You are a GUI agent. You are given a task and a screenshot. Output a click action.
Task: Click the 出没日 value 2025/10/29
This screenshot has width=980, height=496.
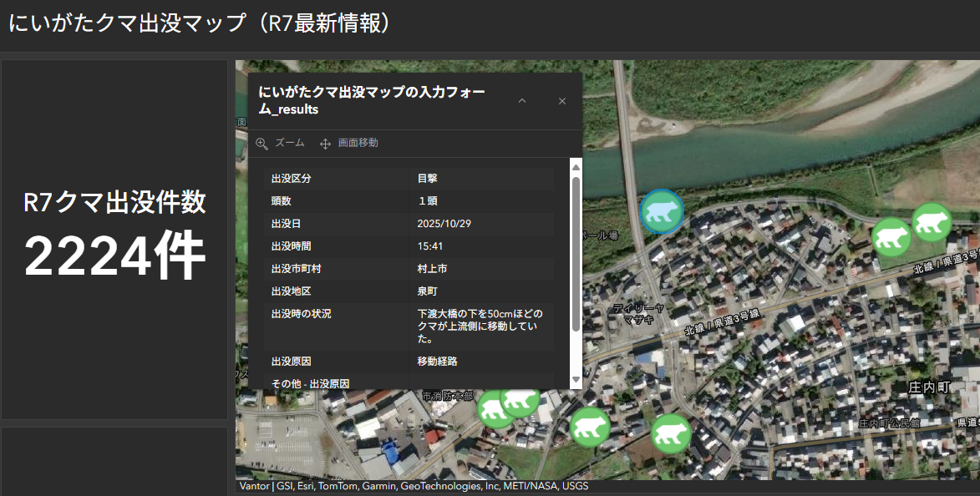click(444, 224)
